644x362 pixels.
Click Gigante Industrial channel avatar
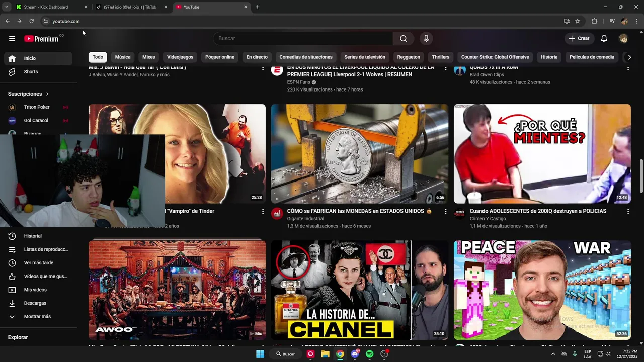point(277,214)
